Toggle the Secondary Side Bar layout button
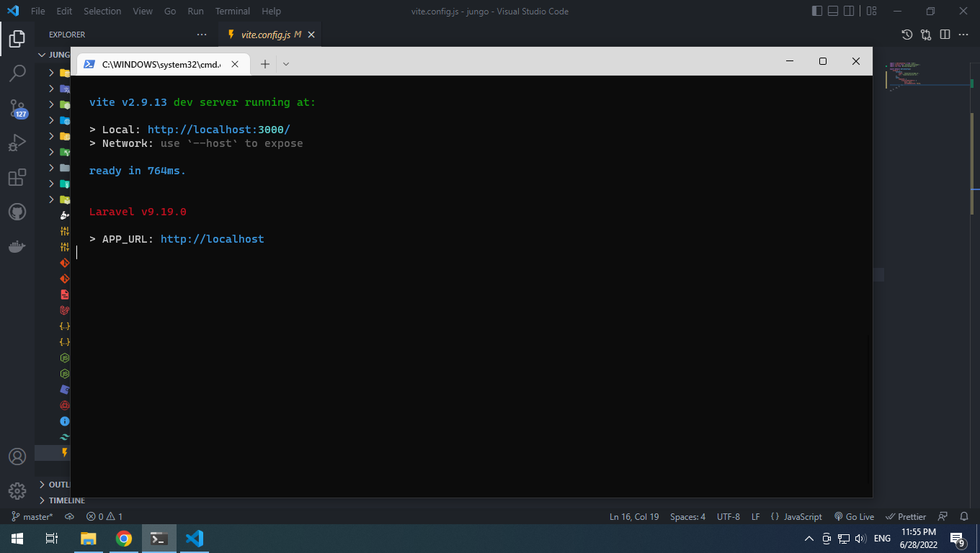 [x=850, y=12]
